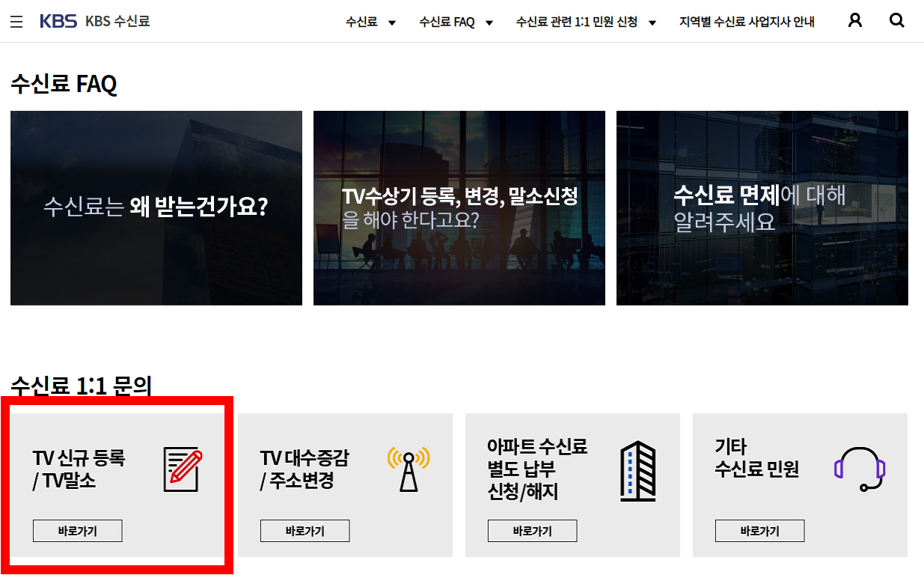Click 바로가기 under TV 신규 등록 / TV말소
924x584 pixels.
(77, 531)
